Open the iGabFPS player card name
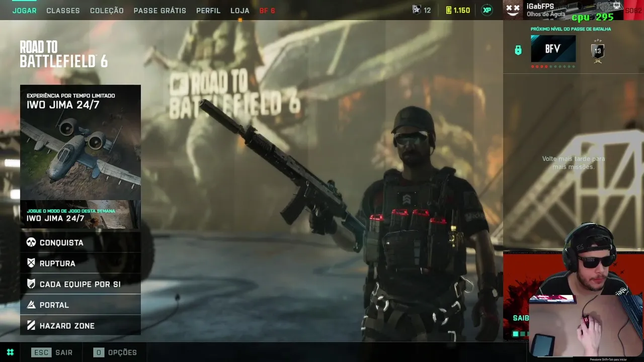This screenshot has width=644, height=362. 540,6
